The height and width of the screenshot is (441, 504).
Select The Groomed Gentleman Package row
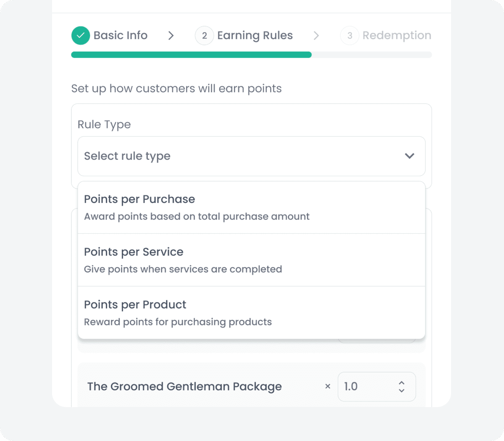pos(184,386)
